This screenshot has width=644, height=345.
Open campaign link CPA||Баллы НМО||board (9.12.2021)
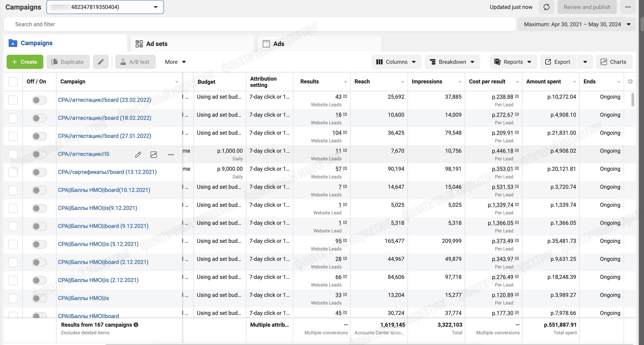[x=103, y=226]
